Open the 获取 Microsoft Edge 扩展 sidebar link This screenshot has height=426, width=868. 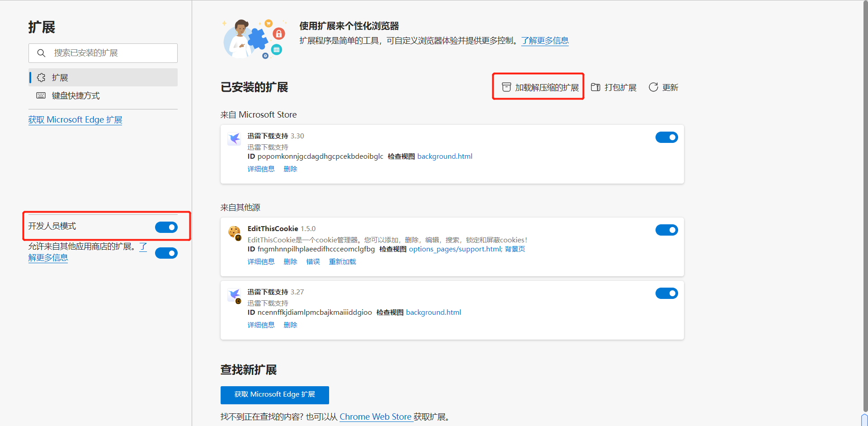(75, 120)
